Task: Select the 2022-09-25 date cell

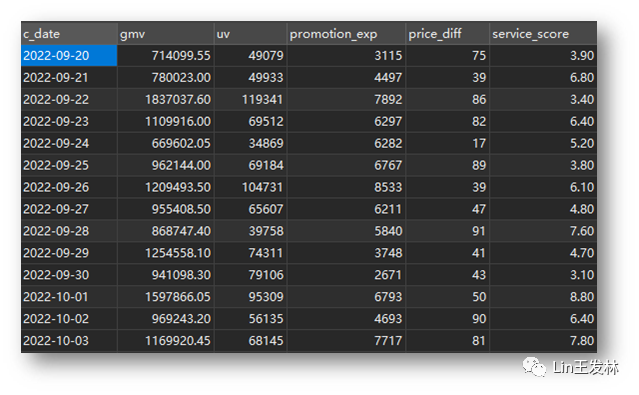Action: coord(69,166)
